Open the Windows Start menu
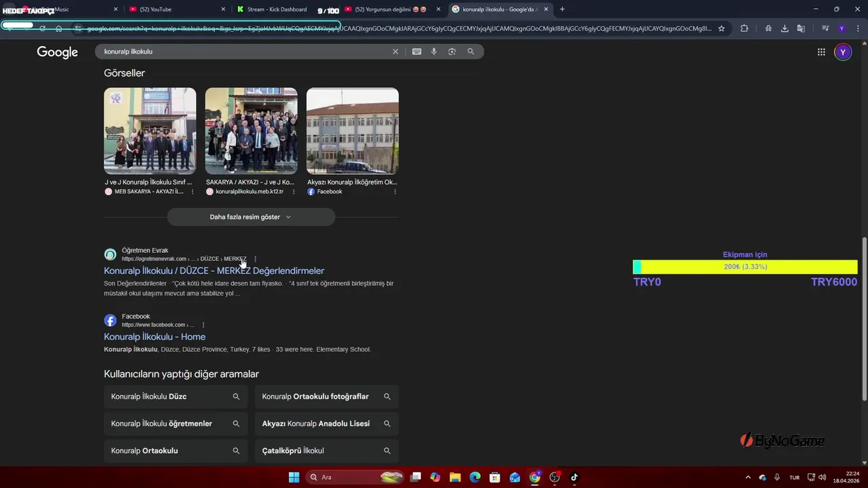The image size is (868, 488). (x=294, y=477)
